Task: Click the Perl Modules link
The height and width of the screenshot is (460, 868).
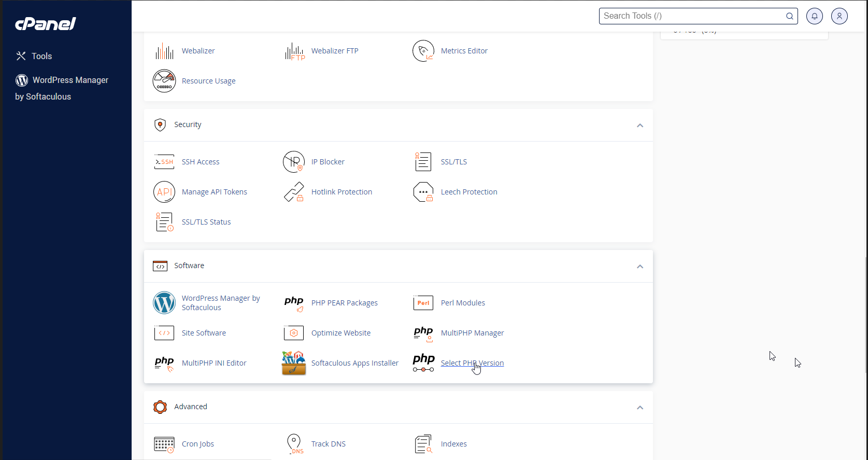Action: [x=463, y=303]
